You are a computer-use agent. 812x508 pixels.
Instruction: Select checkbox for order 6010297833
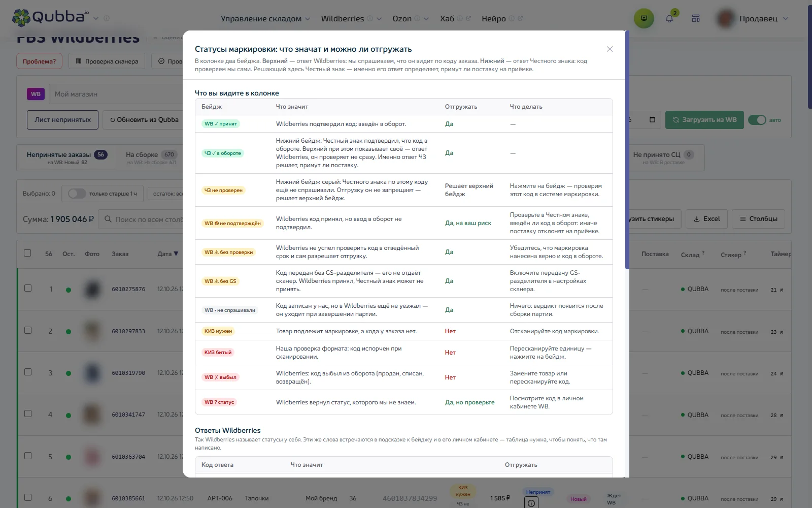28,330
